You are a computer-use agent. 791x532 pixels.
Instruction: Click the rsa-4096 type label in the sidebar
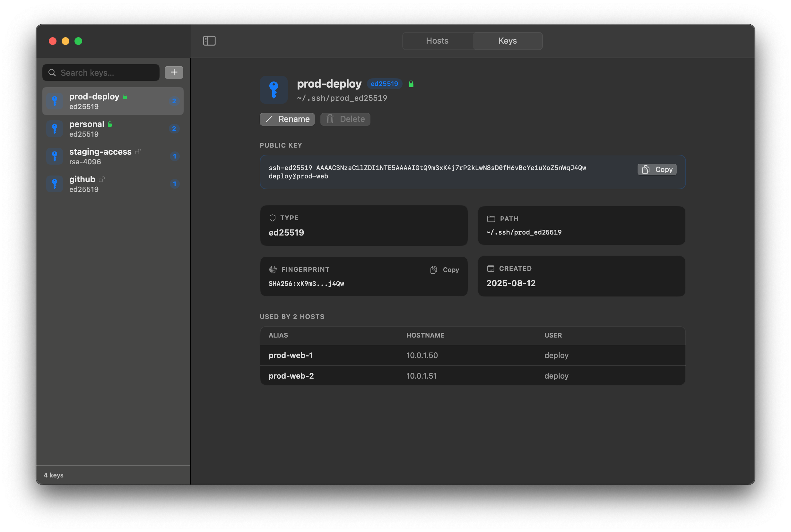[x=85, y=162]
